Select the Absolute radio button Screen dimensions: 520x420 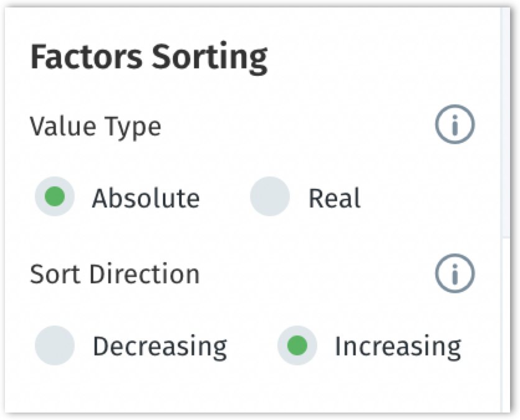pyautogui.click(x=55, y=197)
